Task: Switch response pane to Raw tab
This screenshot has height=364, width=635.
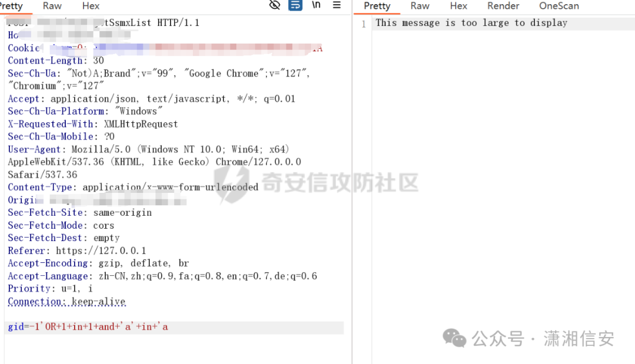Action: [420, 6]
